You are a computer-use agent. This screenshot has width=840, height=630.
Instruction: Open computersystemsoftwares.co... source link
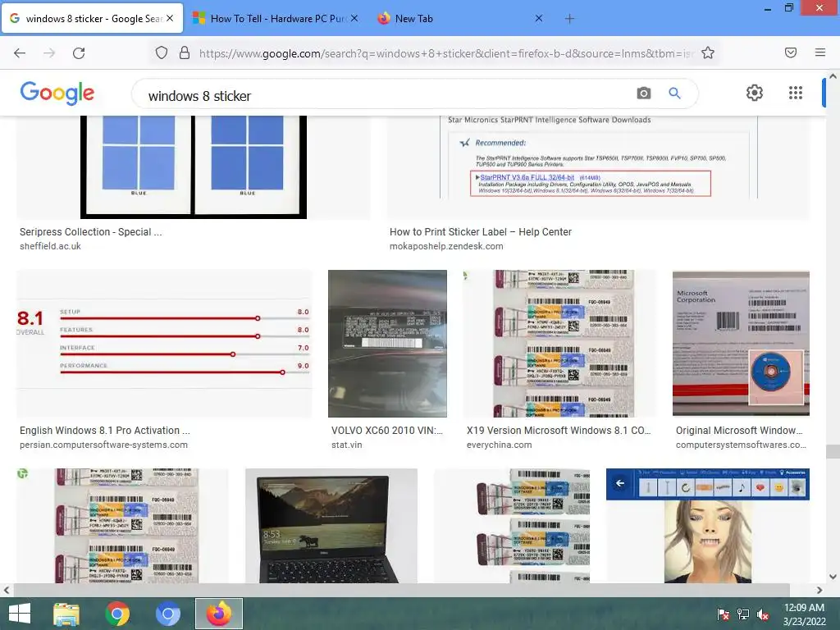point(741,445)
